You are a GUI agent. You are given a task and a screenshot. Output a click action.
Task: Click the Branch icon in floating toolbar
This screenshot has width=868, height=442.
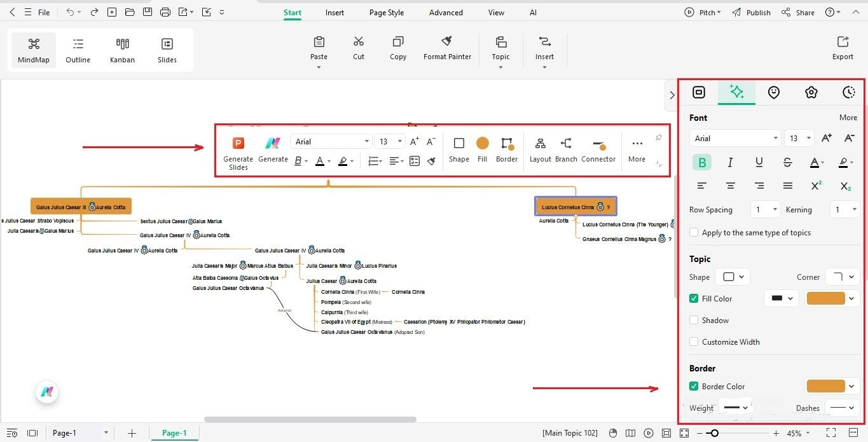566,143
